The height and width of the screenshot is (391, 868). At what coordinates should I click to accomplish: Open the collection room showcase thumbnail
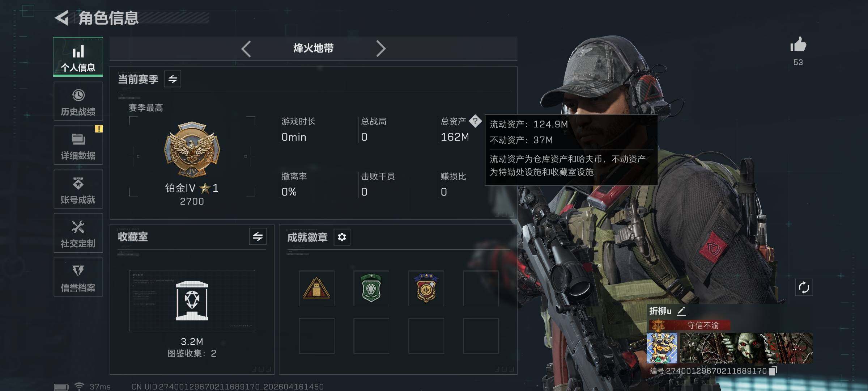[x=192, y=301]
